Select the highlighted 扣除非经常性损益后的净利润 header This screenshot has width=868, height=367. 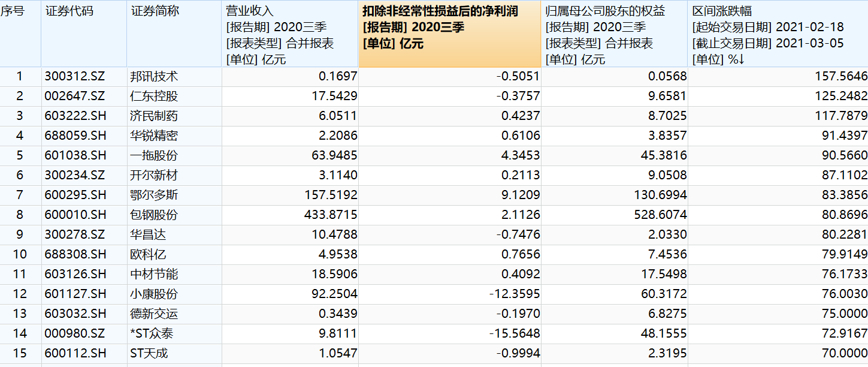point(450,34)
